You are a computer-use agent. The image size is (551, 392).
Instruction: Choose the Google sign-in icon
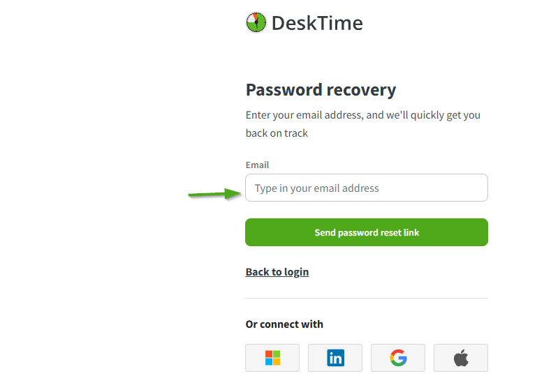click(398, 358)
